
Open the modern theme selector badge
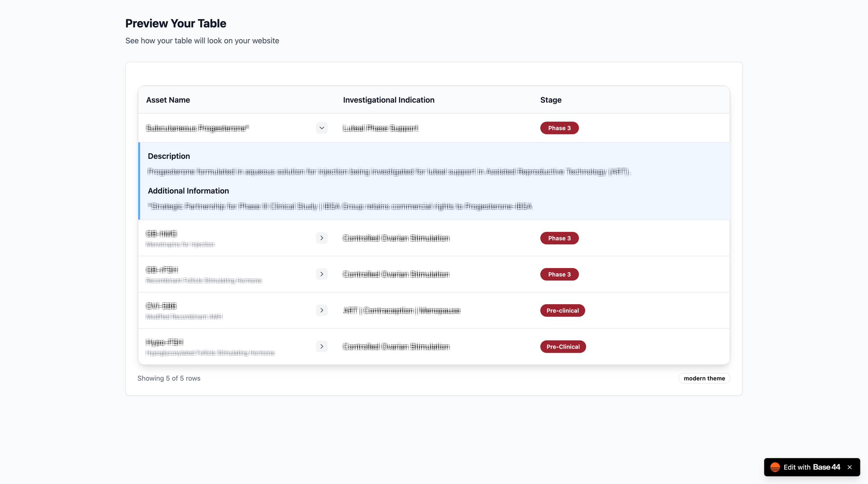[x=704, y=378]
